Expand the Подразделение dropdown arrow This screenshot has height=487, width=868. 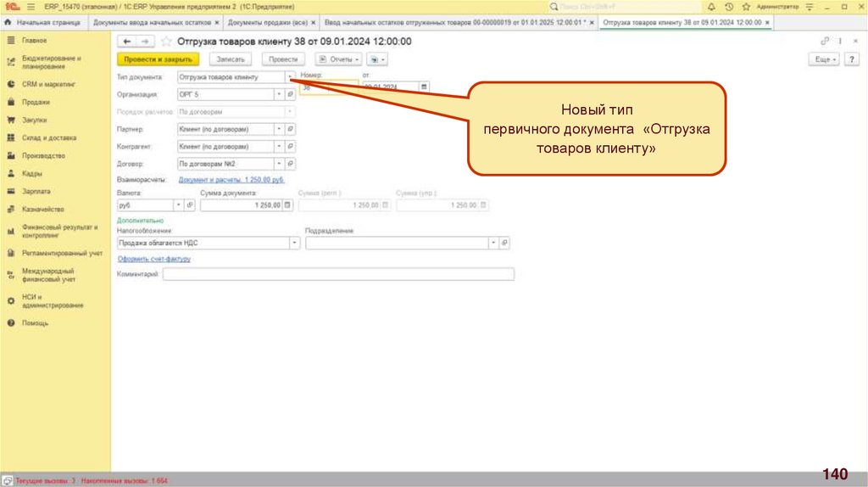(493, 243)
